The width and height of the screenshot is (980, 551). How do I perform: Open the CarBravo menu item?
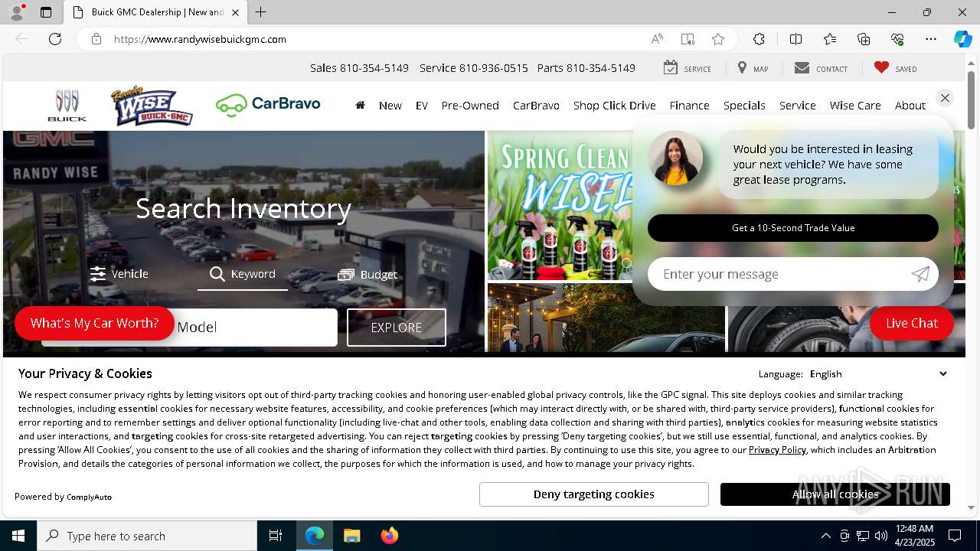(x=536, y=106)
